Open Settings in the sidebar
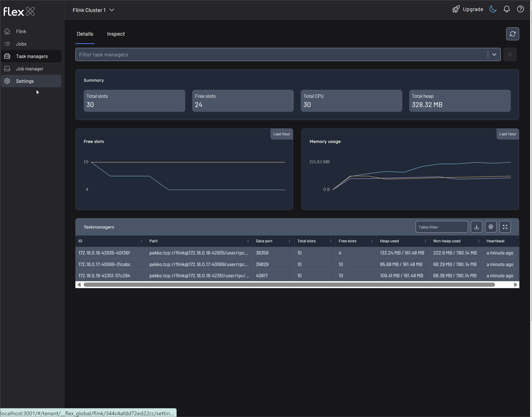The height and width of the screenshot is (417, 532). 31,81
